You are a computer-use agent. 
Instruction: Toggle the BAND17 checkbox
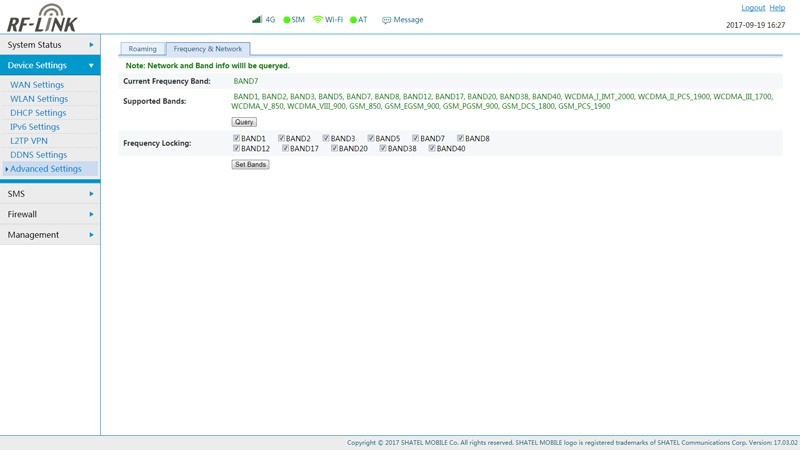tap(285, 149)
